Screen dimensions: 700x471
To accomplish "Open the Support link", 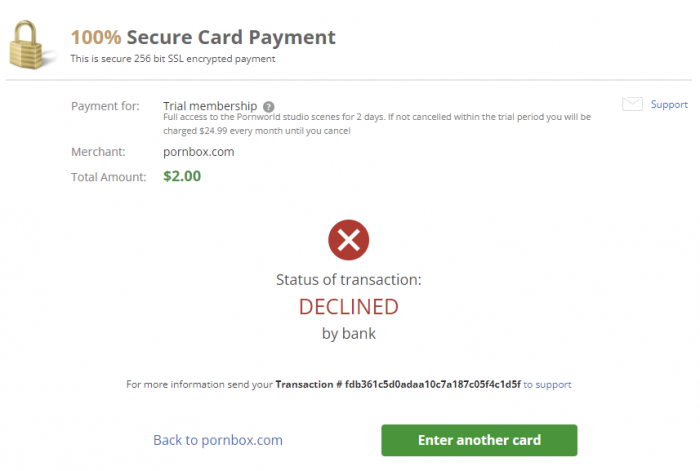I will pos(669,104).
